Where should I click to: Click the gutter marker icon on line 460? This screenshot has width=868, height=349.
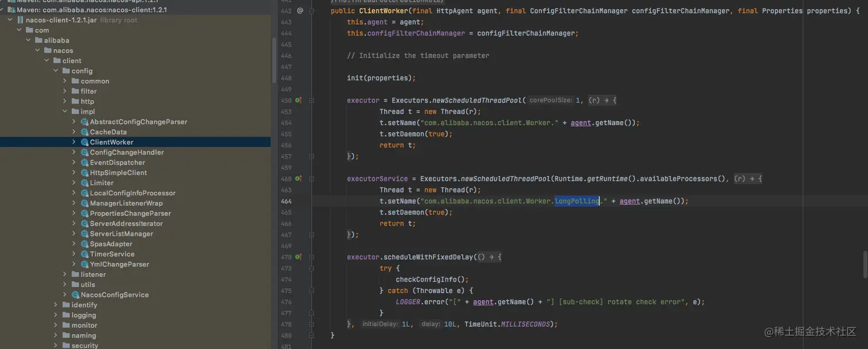pyautogui.click(x=299, y=179)
